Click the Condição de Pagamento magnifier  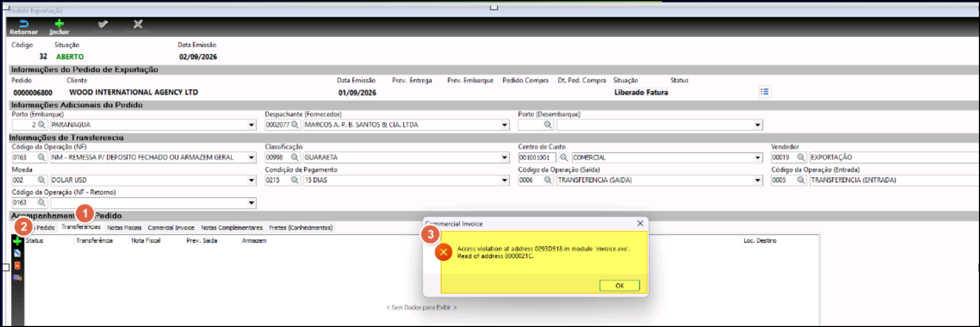295,180
